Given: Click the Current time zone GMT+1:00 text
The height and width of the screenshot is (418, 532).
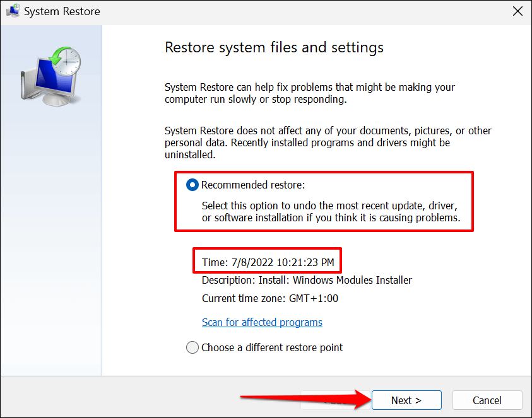Looking at the screenshot, I should (x=269, y=298).
